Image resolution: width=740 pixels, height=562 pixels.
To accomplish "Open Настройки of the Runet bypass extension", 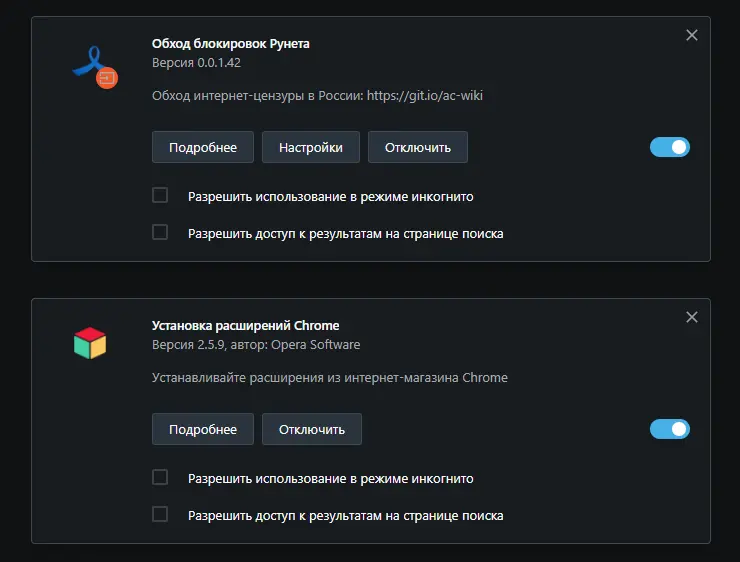I will click(x=311, y=147).
